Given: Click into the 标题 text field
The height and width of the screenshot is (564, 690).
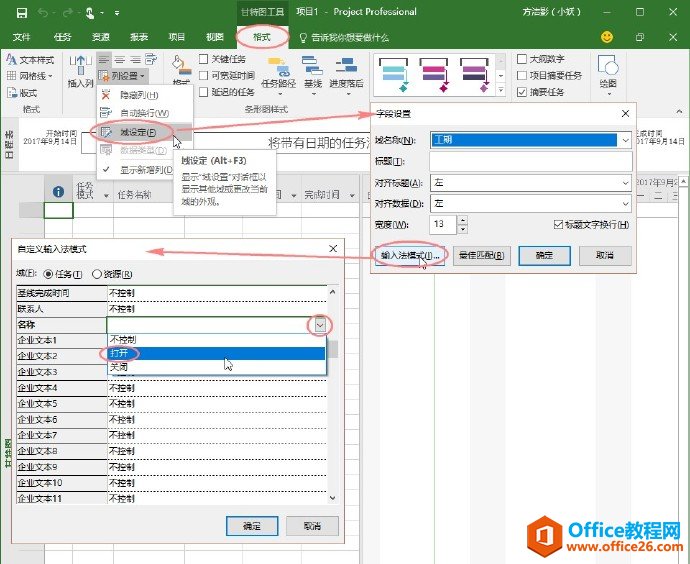Looking at the screenshot, I should pos(530,162).
